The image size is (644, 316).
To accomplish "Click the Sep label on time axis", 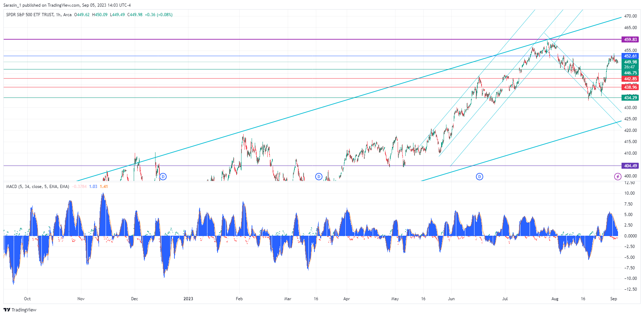I will [x=613, y=299].
